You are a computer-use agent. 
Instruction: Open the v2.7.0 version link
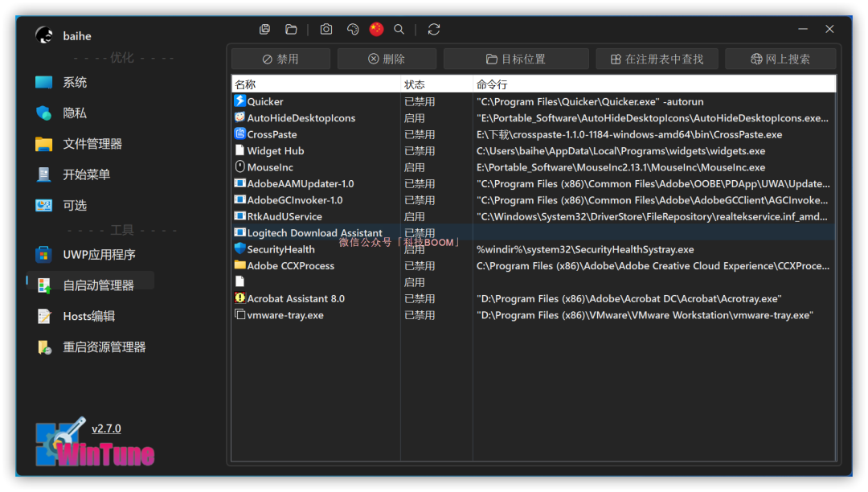coord(106,428)
